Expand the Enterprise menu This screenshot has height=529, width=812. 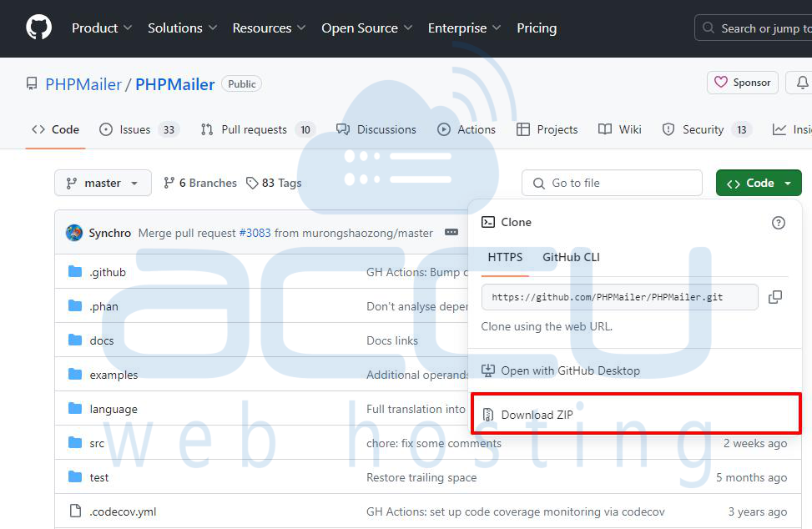point(465,28)
